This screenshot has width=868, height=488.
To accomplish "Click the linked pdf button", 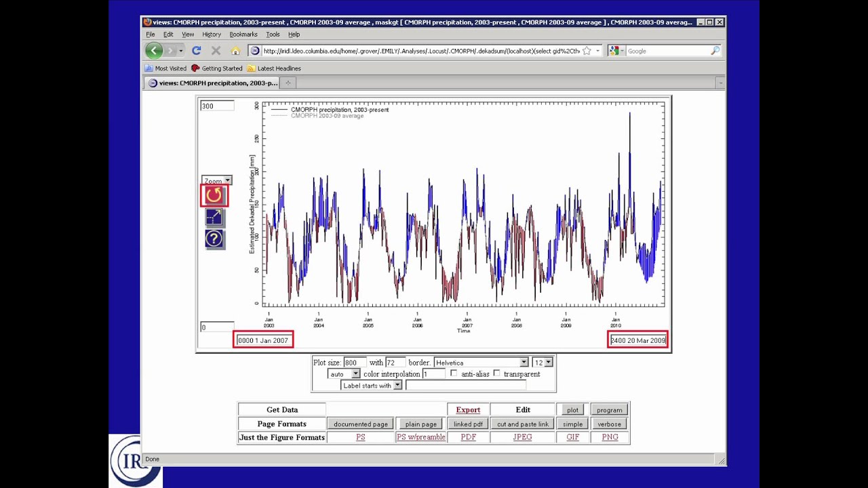I will [468, 424].
